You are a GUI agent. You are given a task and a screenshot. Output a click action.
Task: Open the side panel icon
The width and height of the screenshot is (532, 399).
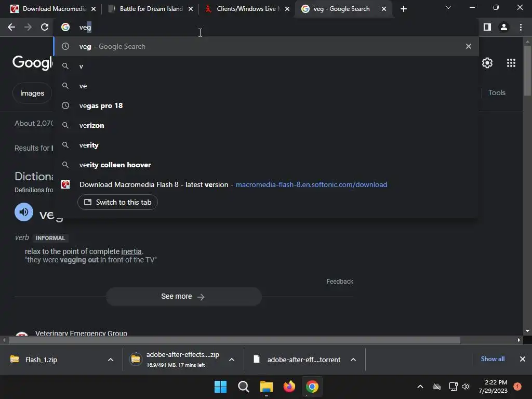(487, 27)
